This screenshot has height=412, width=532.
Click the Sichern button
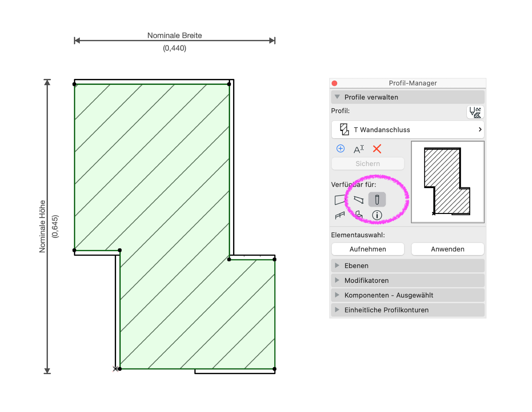point(368,163)
